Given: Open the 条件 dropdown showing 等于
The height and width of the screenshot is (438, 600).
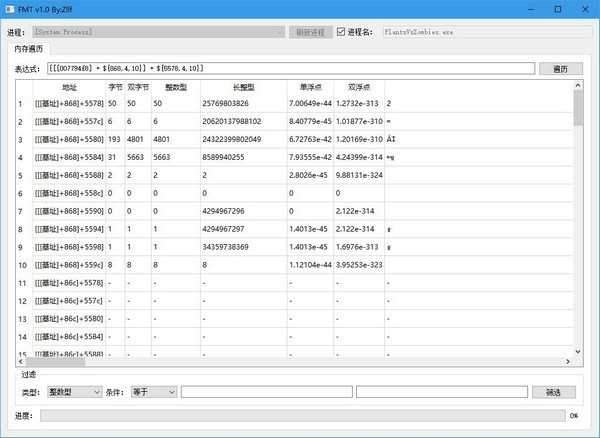Looking at the screenshot, I should 154,392.
